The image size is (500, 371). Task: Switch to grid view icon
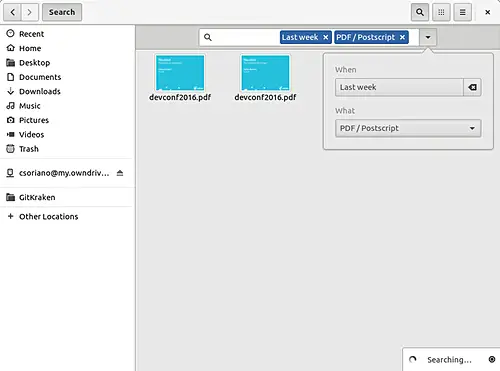click(441, 12)
